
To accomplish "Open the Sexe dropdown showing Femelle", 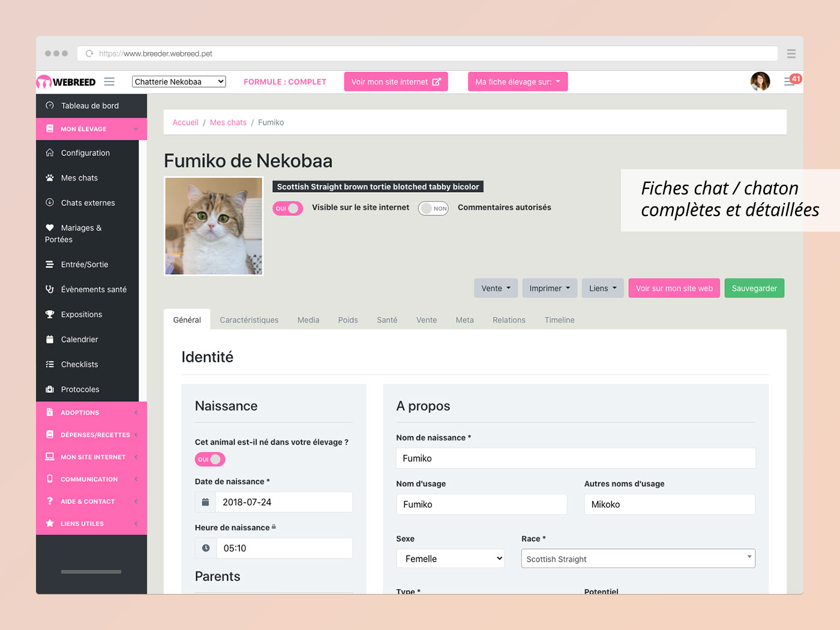I will click(450, 559).
